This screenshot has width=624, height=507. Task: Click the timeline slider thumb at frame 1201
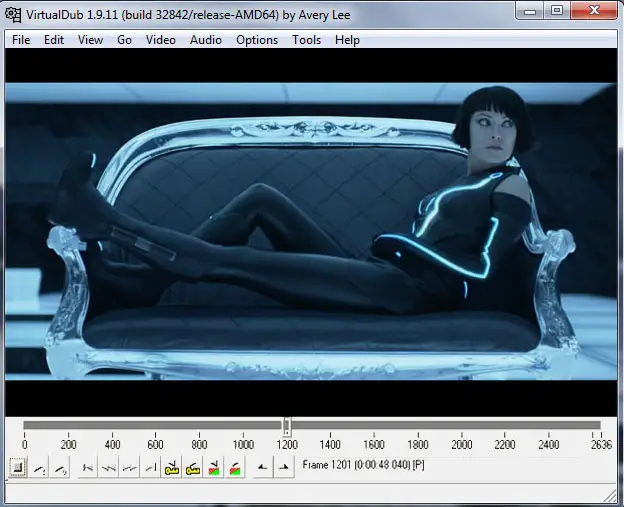(287, 427)
